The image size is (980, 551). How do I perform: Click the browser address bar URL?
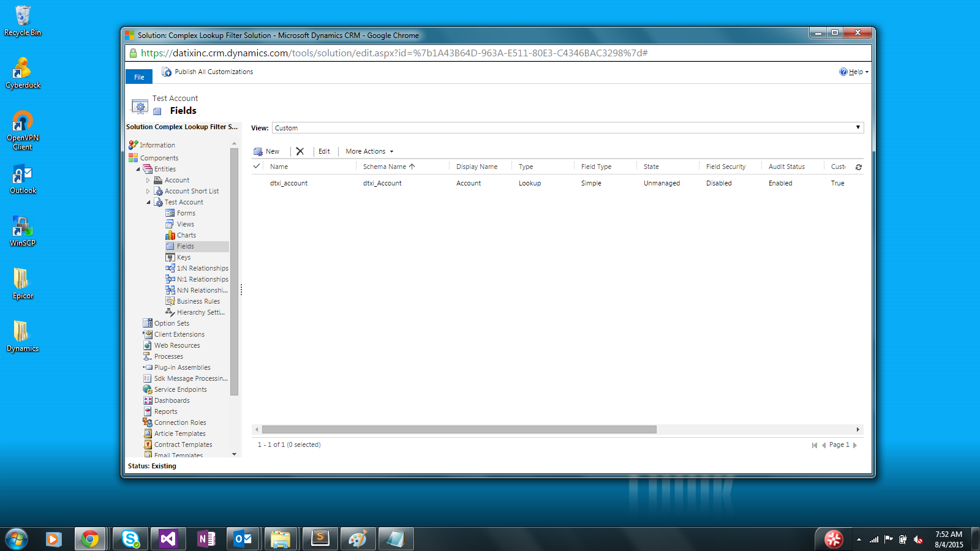pyautogui.click(x=394, y=53)
